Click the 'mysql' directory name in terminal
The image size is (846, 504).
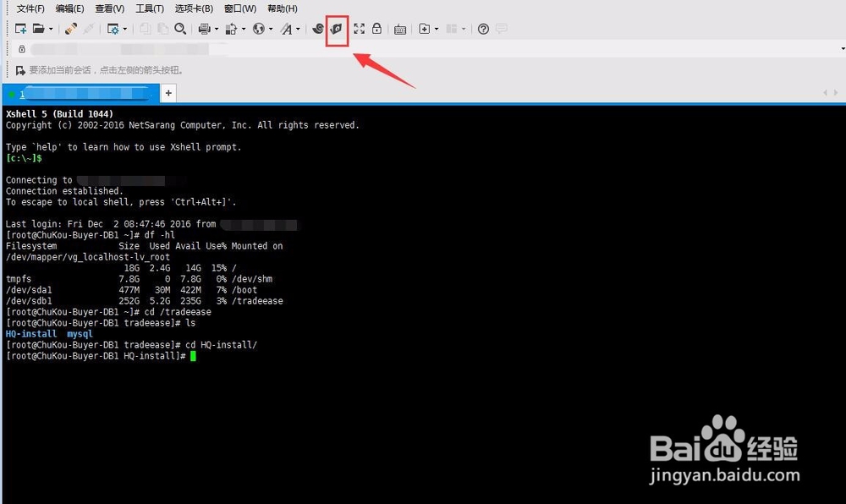tap(80, 334)
